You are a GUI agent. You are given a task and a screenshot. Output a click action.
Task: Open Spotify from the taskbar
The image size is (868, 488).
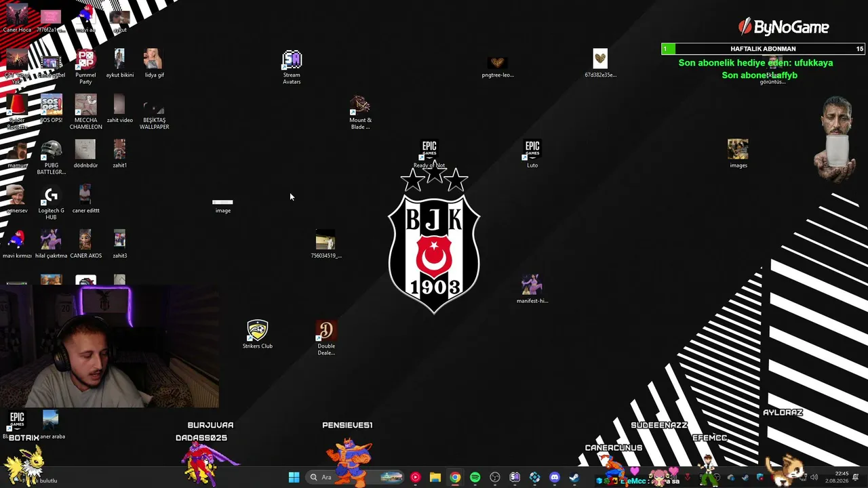[x=475, y=477]
